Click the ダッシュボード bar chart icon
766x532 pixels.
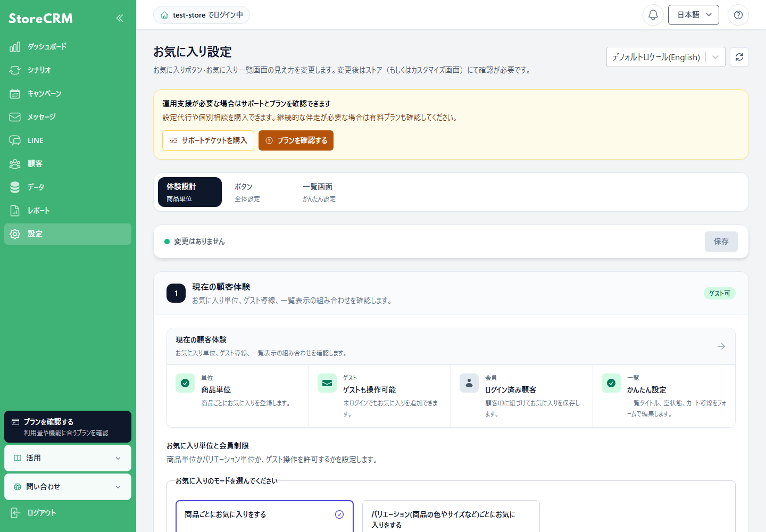[x=15, y=47]
